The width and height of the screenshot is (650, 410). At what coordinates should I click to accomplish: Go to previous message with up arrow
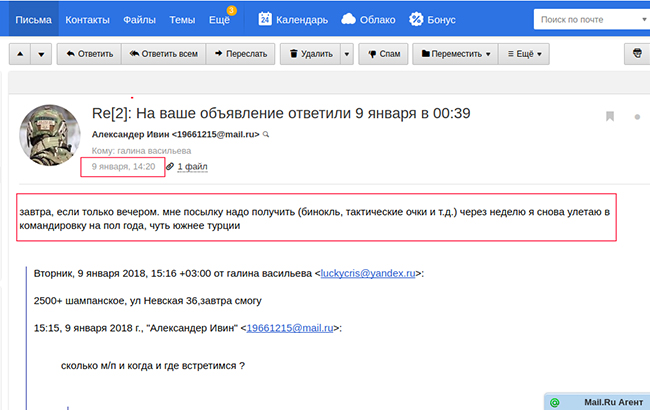pyautogui.click(x=20, y=54)
